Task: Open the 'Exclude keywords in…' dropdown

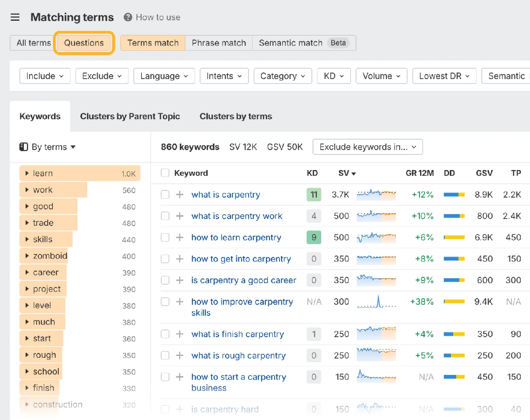Action: click(x=368, y=147)
